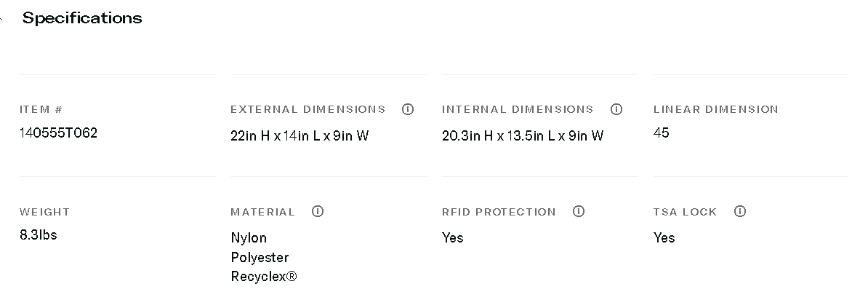Select the item number 140555T062

[x=58, y=133]
